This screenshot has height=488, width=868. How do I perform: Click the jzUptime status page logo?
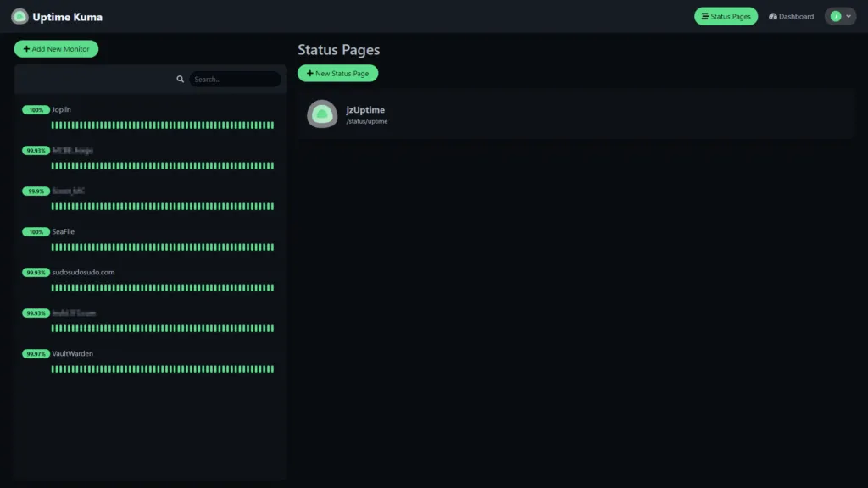(x=322, y=114)
